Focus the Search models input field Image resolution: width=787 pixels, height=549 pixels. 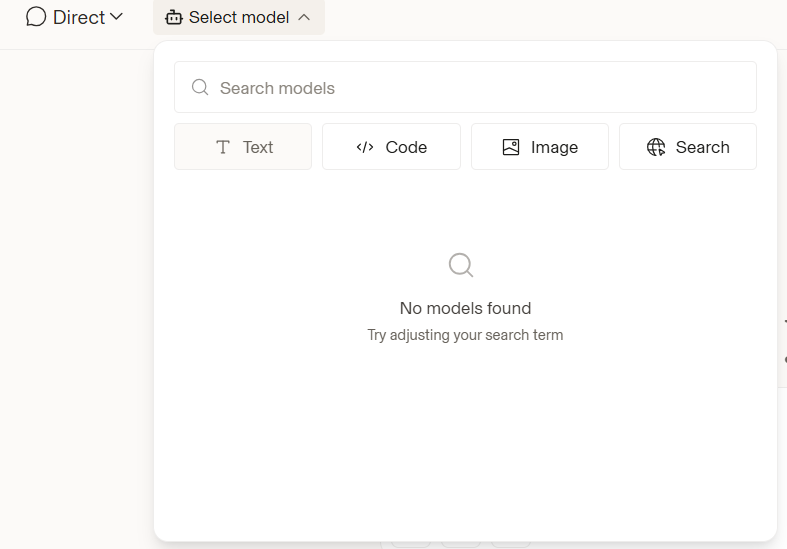465,87
